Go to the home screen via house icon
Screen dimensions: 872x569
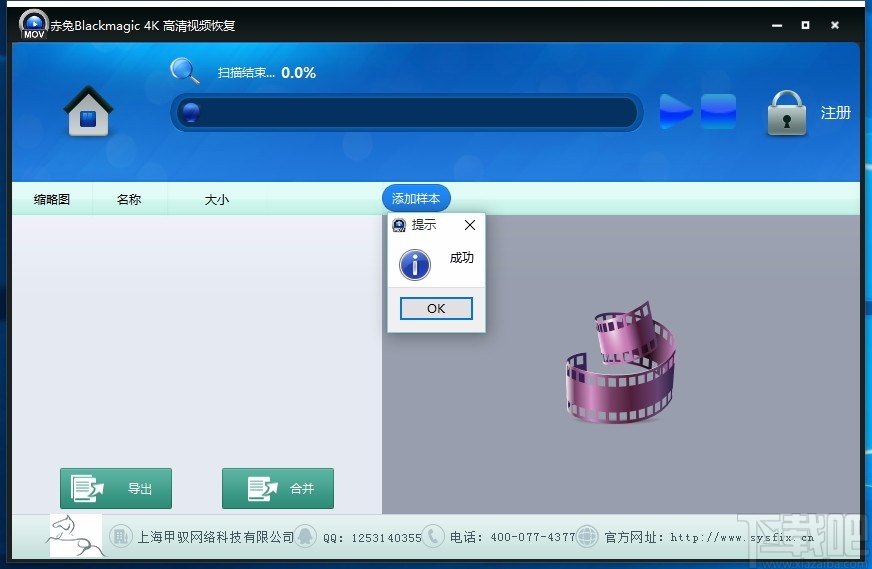[88, 111]
